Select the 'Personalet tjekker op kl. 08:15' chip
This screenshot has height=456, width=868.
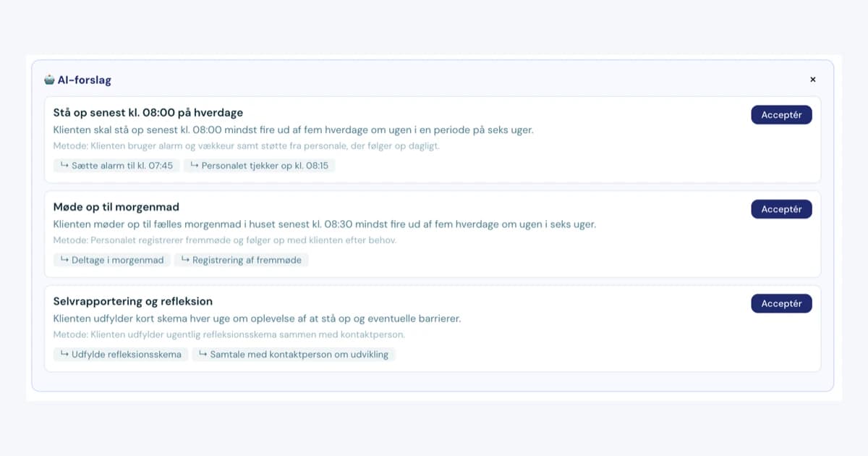tap(259, 166)
